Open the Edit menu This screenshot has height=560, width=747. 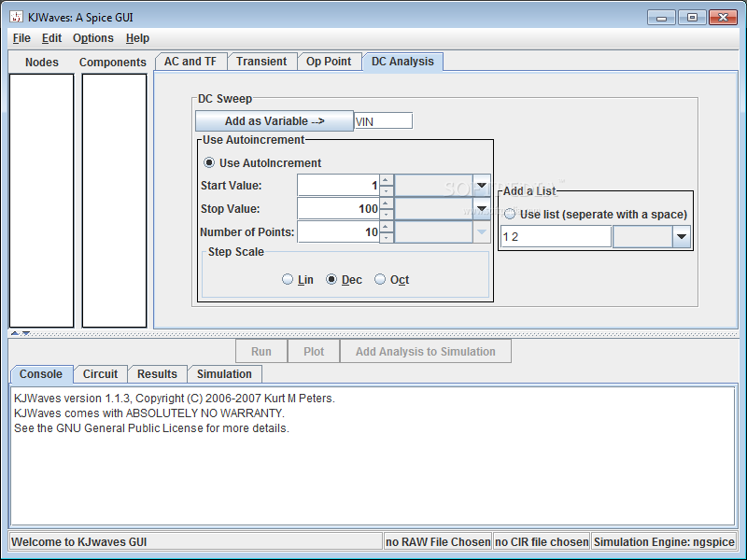pos(51,38)
